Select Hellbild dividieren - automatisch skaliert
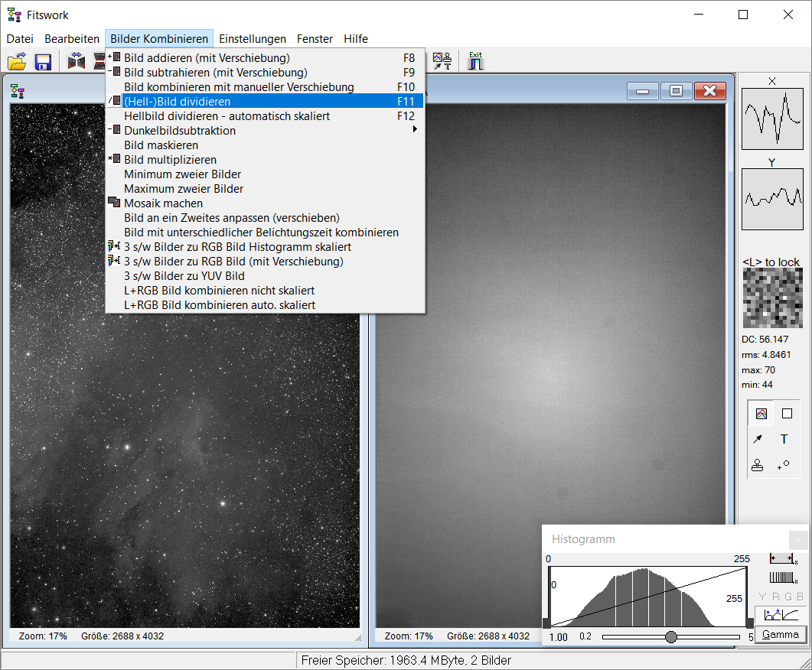 coord(227,116)
